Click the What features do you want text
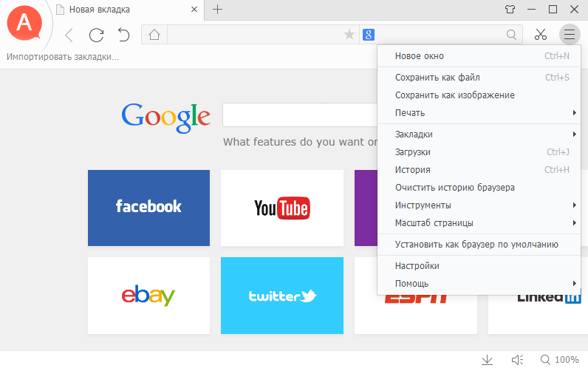Screen dimensions: 588x368 pyautogui.click(x=300, y=142)
